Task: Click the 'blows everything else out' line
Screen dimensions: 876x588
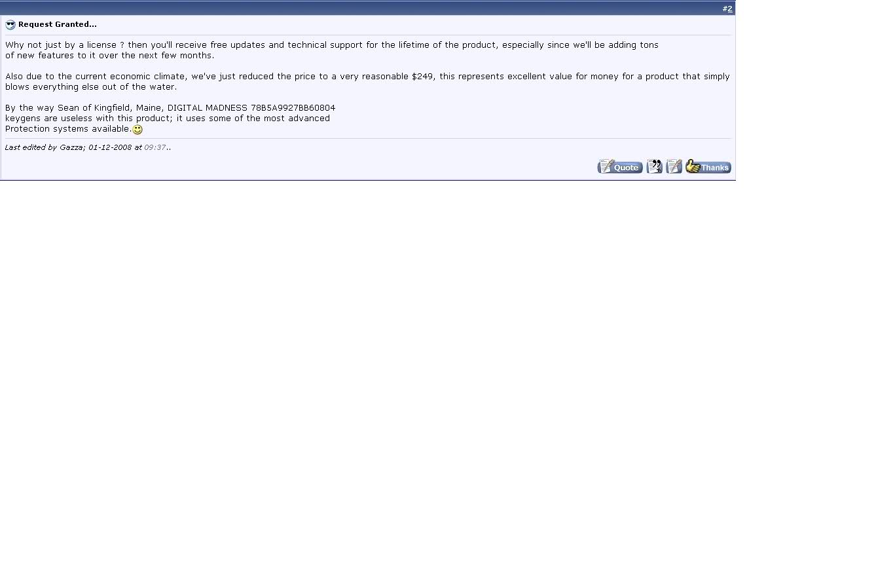Action: coord(91,87)
